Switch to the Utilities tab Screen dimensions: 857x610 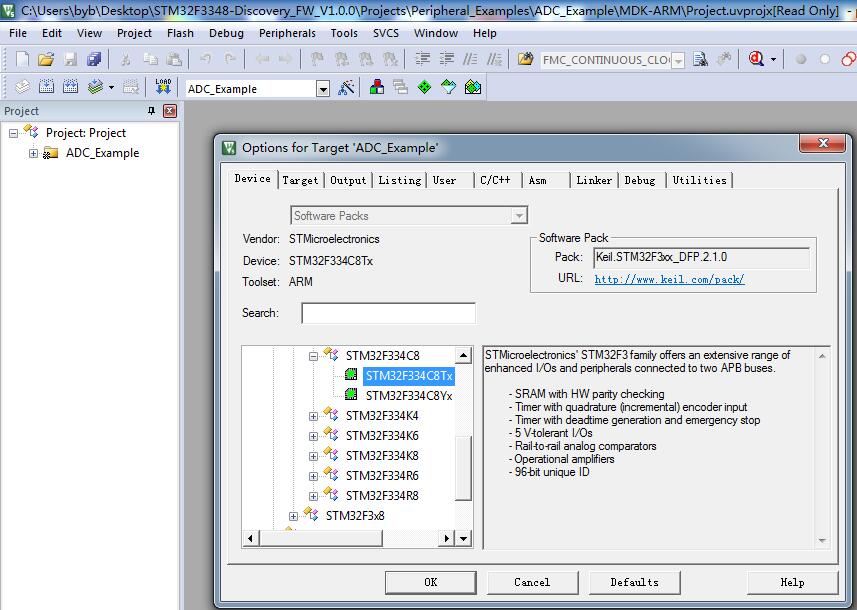point(700,180)
